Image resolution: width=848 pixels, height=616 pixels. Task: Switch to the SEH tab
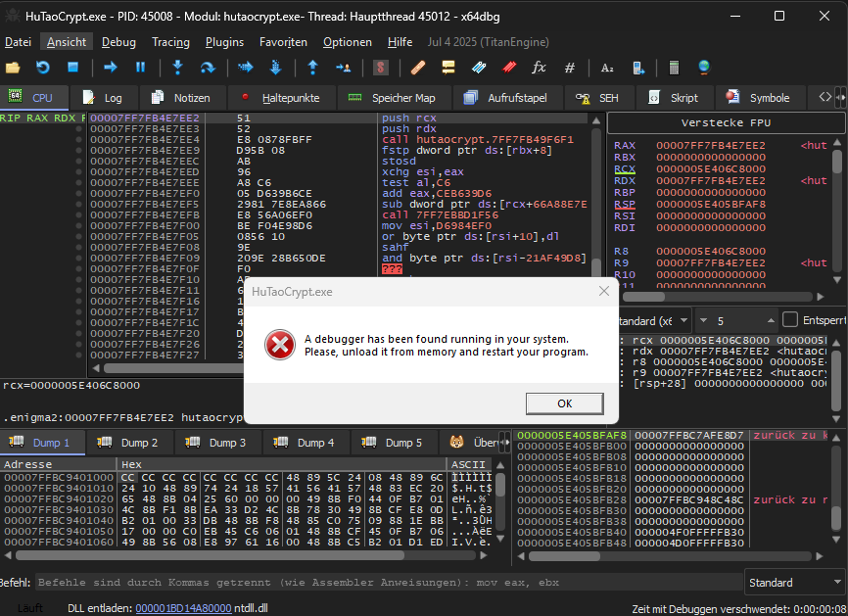[598, 98]
